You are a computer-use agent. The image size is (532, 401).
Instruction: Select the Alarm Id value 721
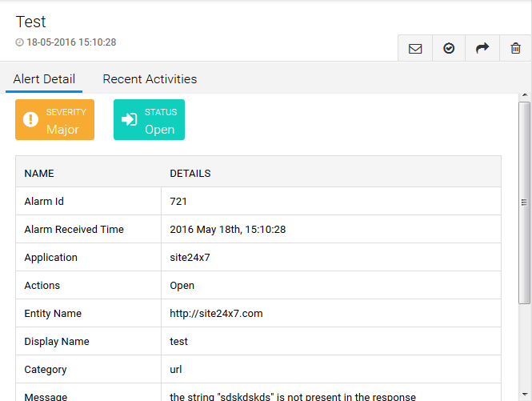[x=178, y=202]
